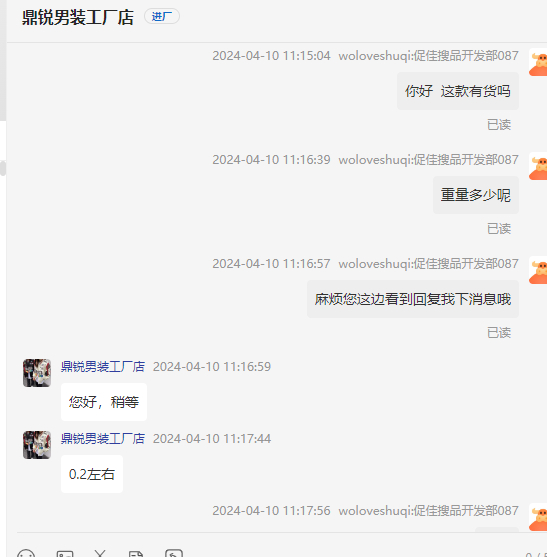Click the 重量多少呢 message bubble
The width and height of the screenshot is (547, 557).
(476, 195)
